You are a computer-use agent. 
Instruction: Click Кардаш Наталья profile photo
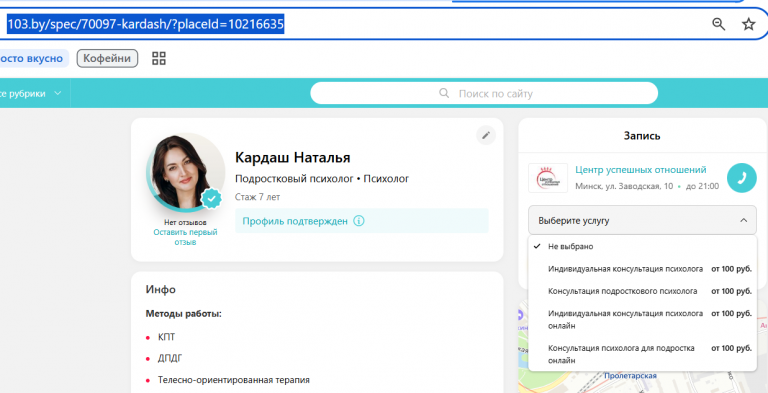pos(185,172)
